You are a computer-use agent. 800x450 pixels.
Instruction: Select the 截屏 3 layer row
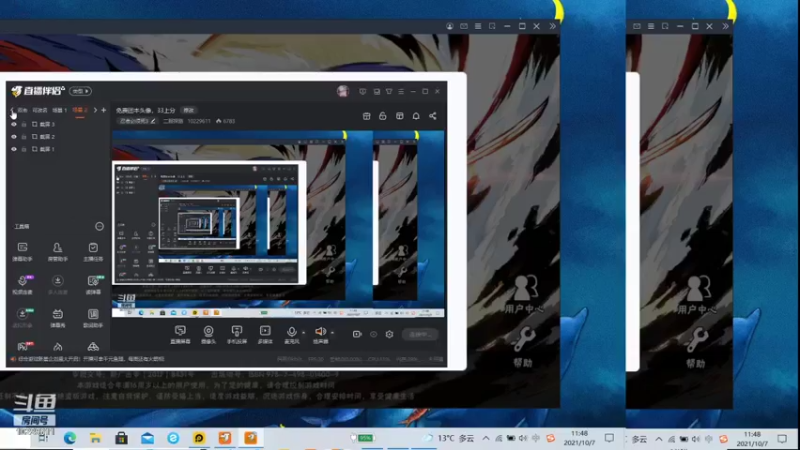pyautogui.click(x=59, y=124)
